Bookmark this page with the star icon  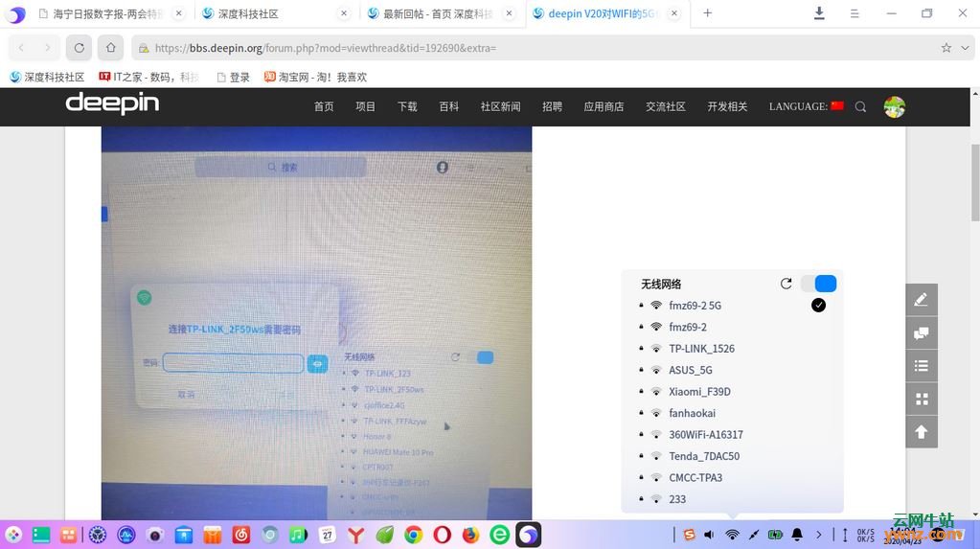click(946, 48)
